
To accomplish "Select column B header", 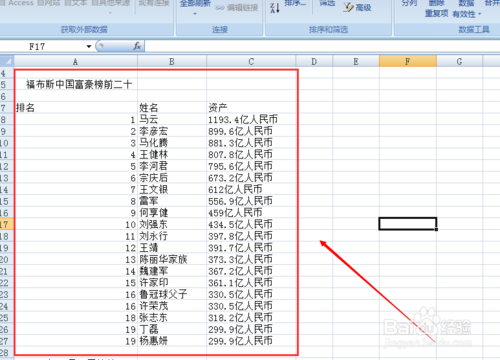I will [x=172, y=61].
